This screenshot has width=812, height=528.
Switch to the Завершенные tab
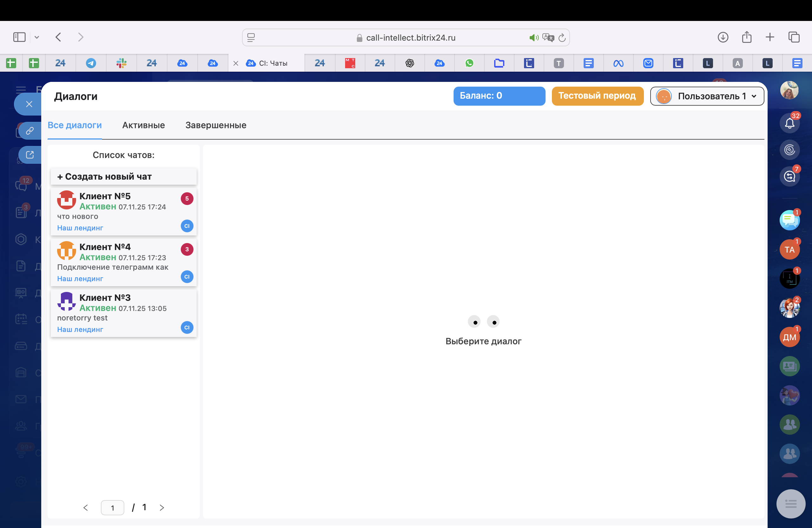pos(216,125)
